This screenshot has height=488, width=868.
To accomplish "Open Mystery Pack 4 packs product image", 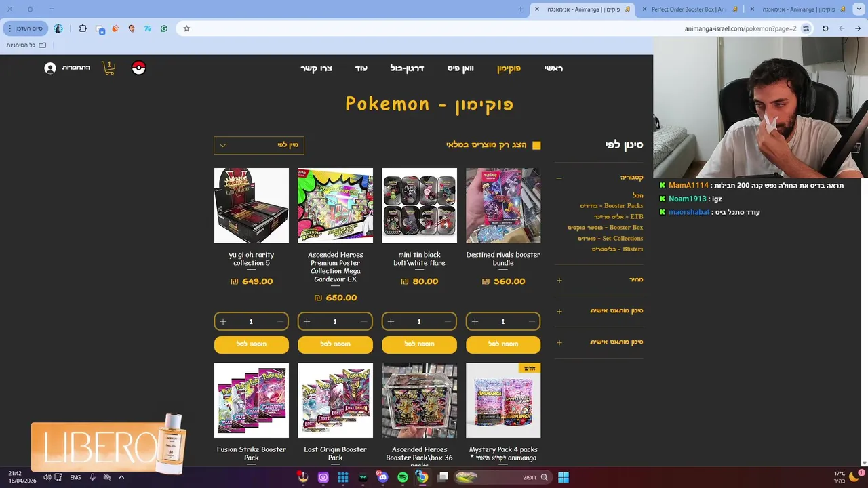I will click(503, 400).
